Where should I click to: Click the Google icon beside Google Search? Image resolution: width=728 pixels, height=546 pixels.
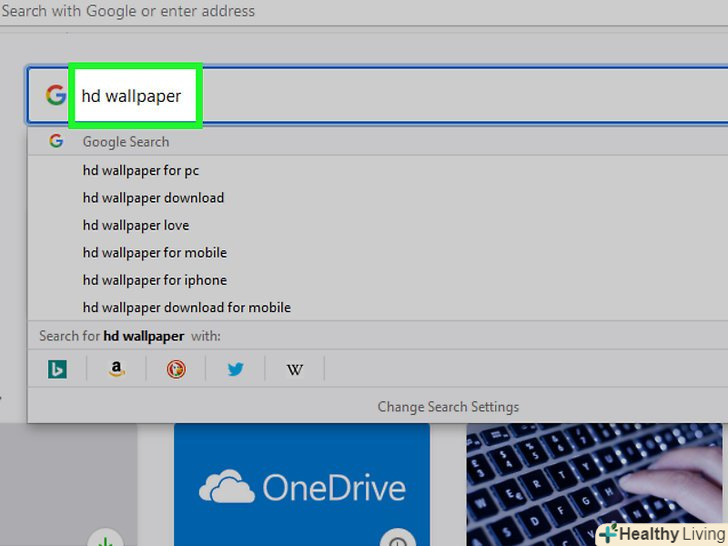[56, 141]
